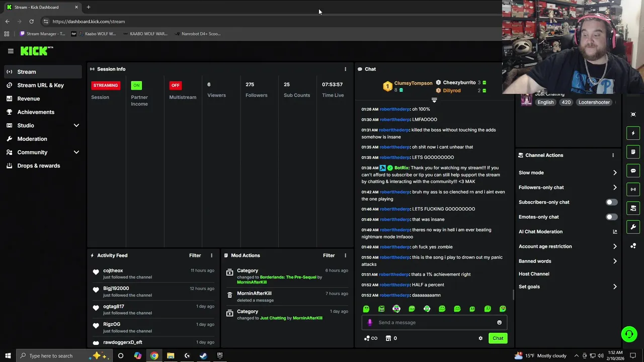Open Stream Manager bookmark
Screen dimensions: 644x362
tap(43, 34)
